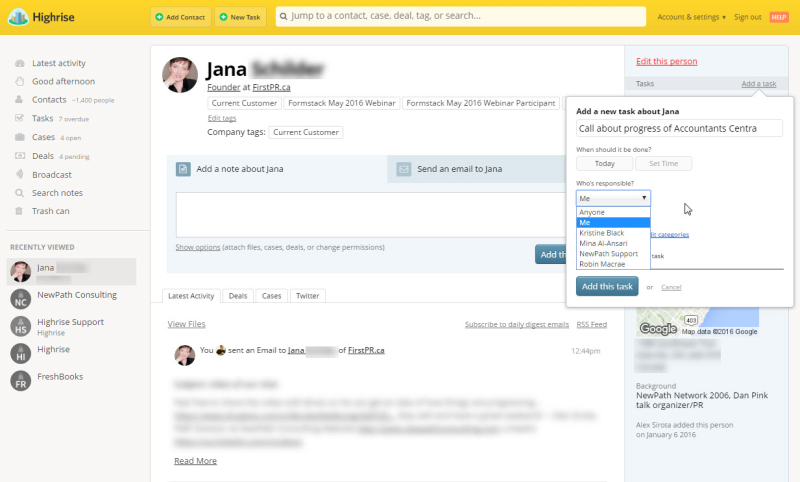Click the global search box

461,16
